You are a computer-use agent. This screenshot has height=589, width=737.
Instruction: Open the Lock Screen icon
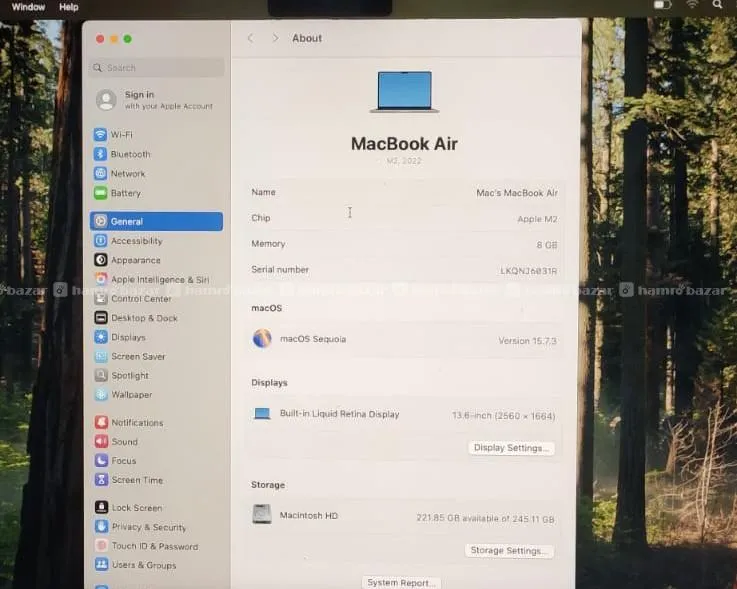[x=101, y=507]
